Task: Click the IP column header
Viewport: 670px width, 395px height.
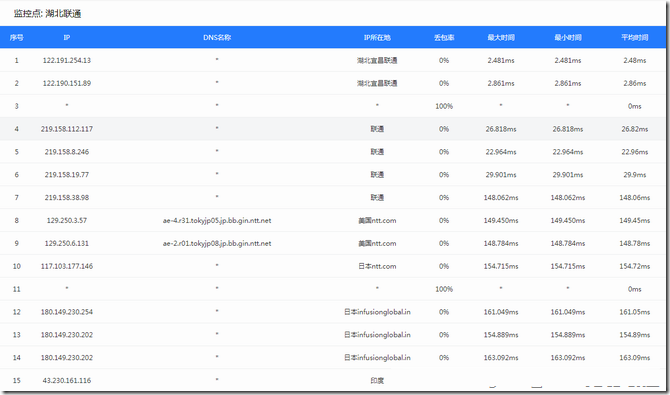Action: [x=67, y=38]
